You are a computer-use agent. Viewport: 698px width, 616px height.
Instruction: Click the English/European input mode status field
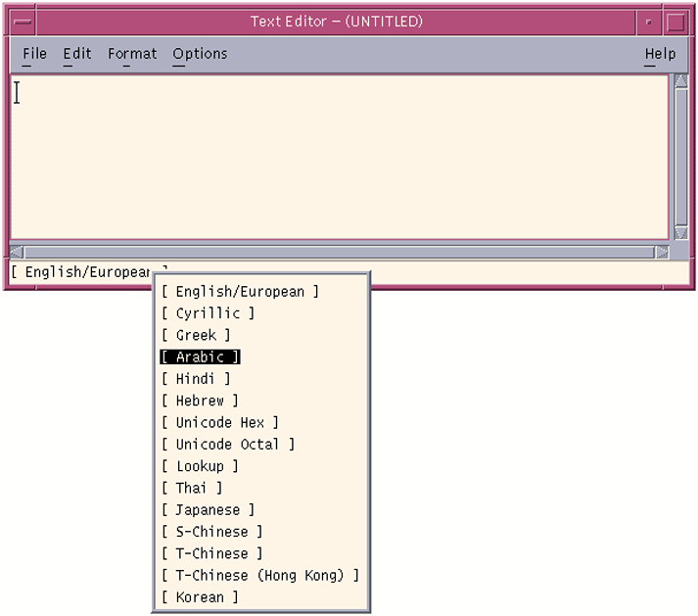tap(88, 272)
